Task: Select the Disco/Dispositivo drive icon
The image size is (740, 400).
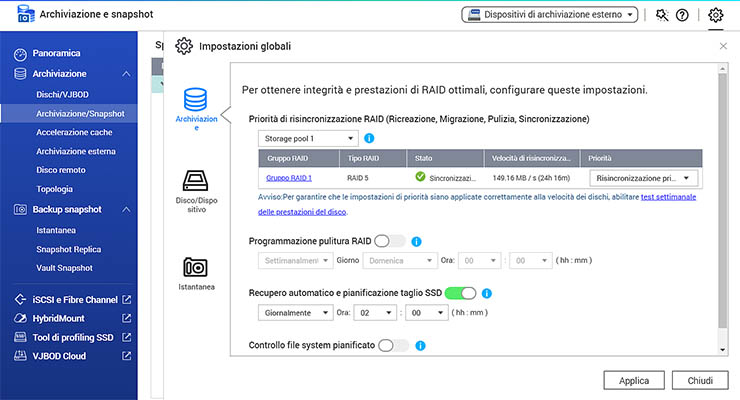Action: [x=196, y=181]
